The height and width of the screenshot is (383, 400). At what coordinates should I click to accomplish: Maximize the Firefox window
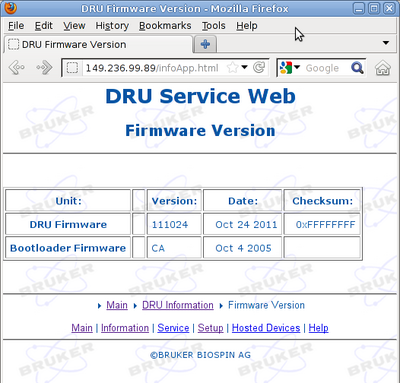374,8
